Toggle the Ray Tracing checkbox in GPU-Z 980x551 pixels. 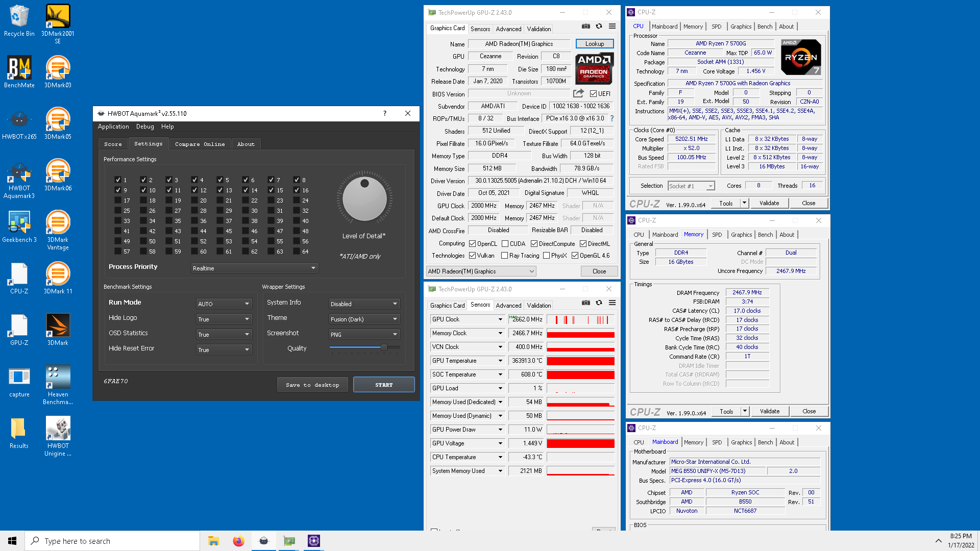505,256
